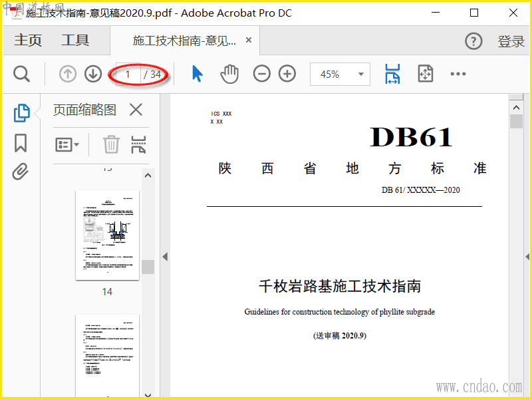
Task: Click the thumbnail-panel page layout icon
Action: click(138, 144)
